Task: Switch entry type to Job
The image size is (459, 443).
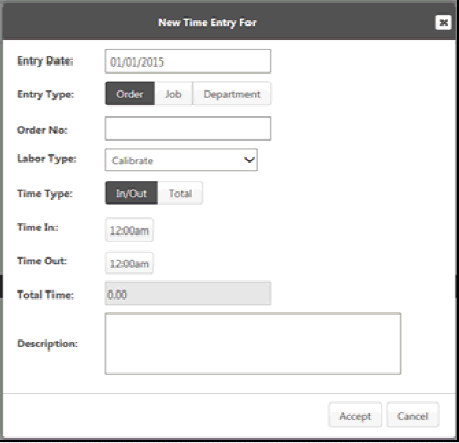Action: (x=173, y=94)
